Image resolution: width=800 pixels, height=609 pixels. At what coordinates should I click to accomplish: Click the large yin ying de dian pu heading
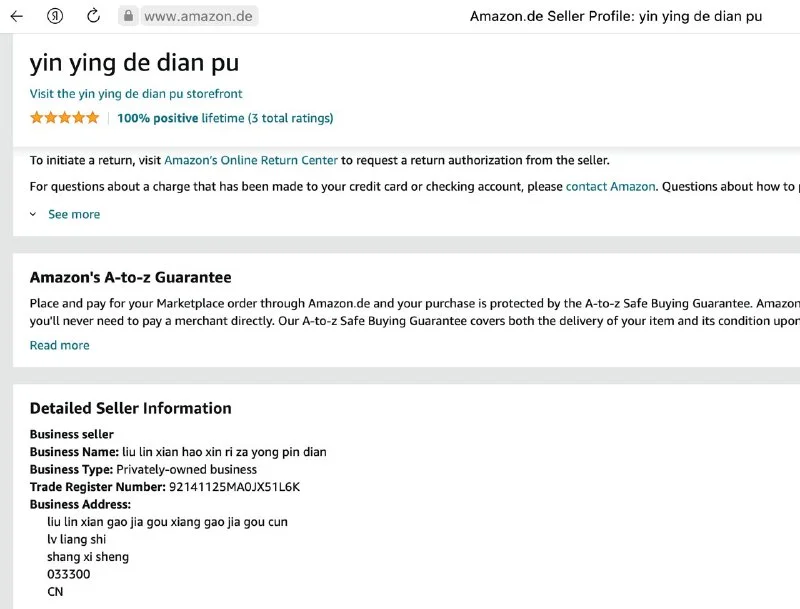tap(134, 64)
